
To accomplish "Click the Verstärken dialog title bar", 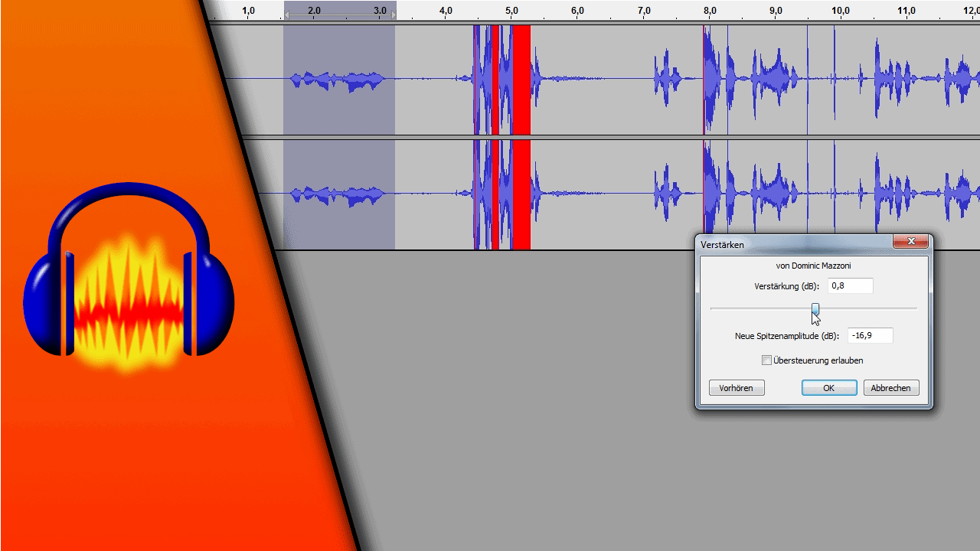I will click(x=796, y=244).
